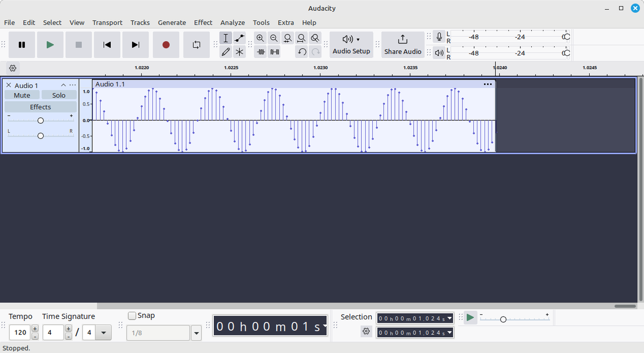Enable the Snap checkbox
Viewport: 644px width, 353px height.
pos(133,315)
